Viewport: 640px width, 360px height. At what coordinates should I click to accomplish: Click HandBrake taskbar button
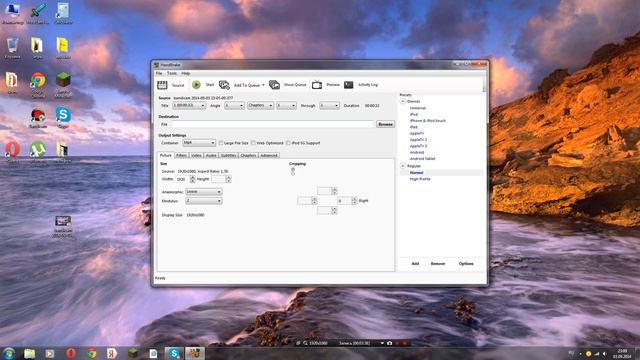[195, 353]
